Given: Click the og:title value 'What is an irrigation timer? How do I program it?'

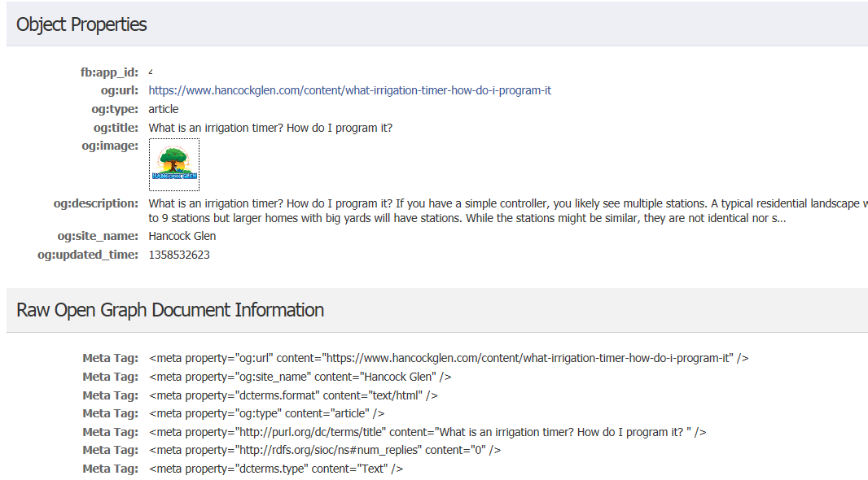Looking at the screenshot, I should tap(270, 128).
